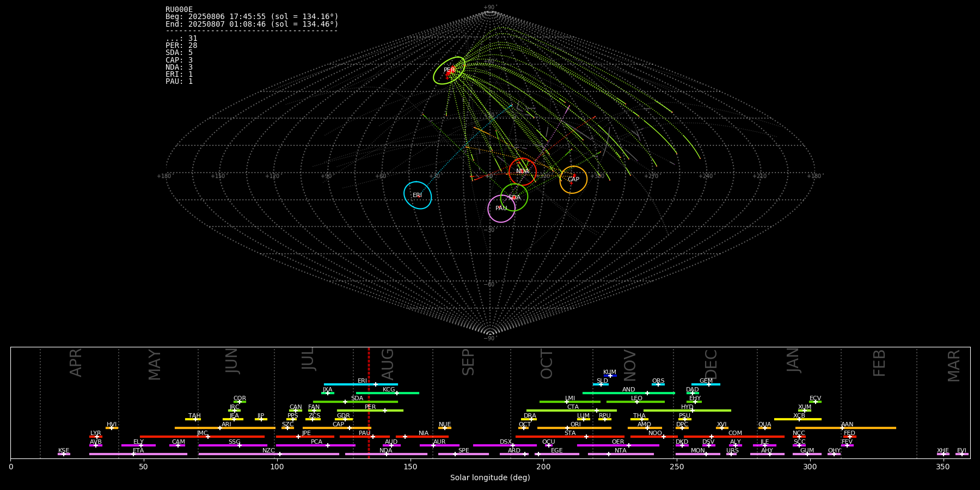
Task: Click the 'PAU: 1' count in legend
Action: click(x=179, y=81)
